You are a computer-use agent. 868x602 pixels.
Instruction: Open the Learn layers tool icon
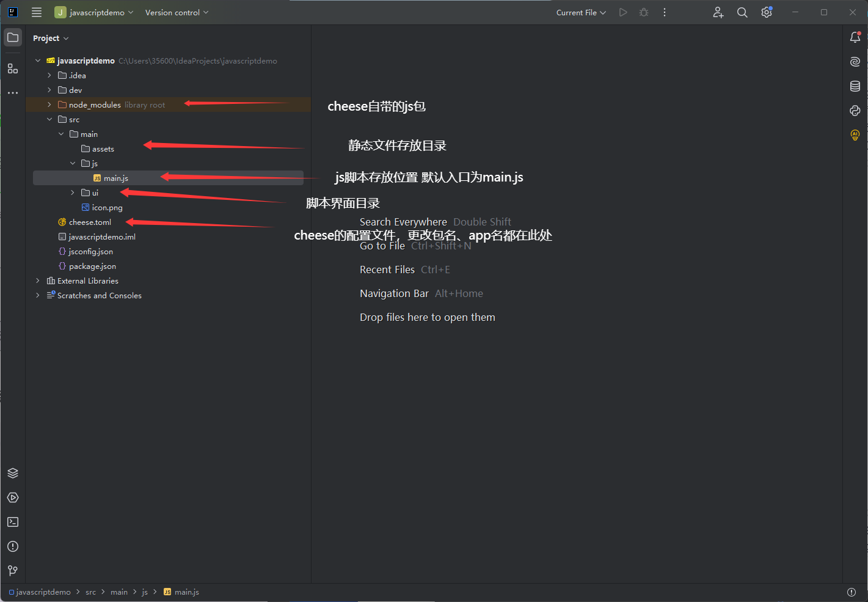click(x=13, y=473)
